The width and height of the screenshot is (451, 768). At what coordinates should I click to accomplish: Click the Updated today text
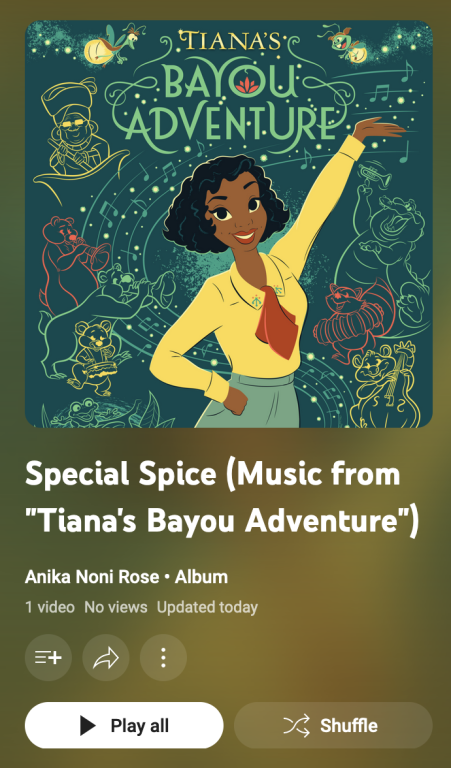(x=207, y=607)
